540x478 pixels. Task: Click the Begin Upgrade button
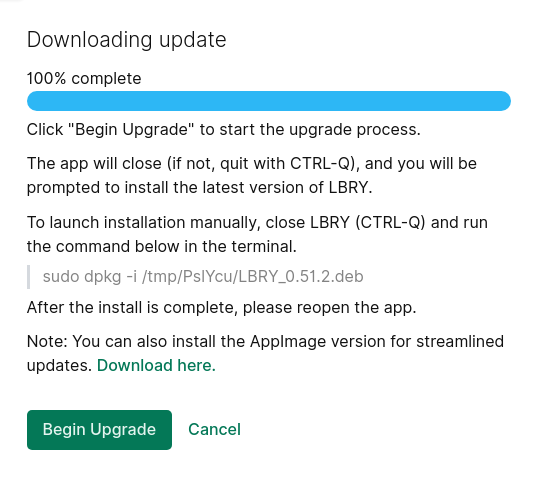(99, 429)
